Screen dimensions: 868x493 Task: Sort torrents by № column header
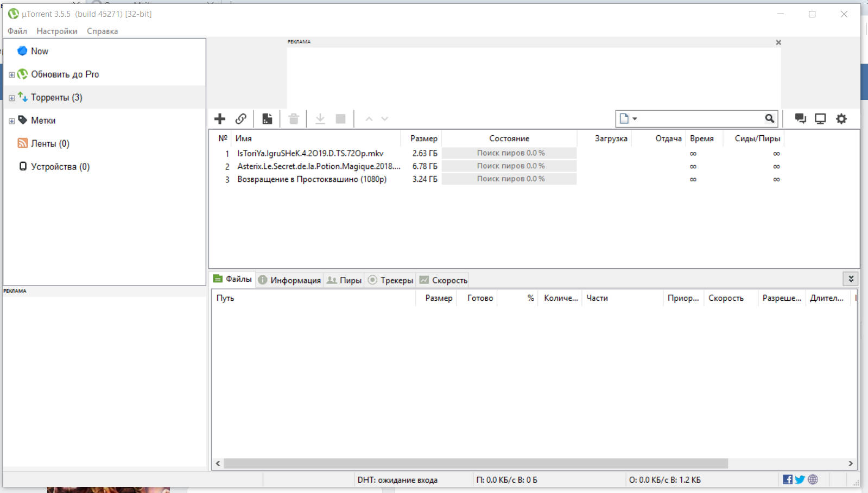pyautogui.click(x=221, y=138)
